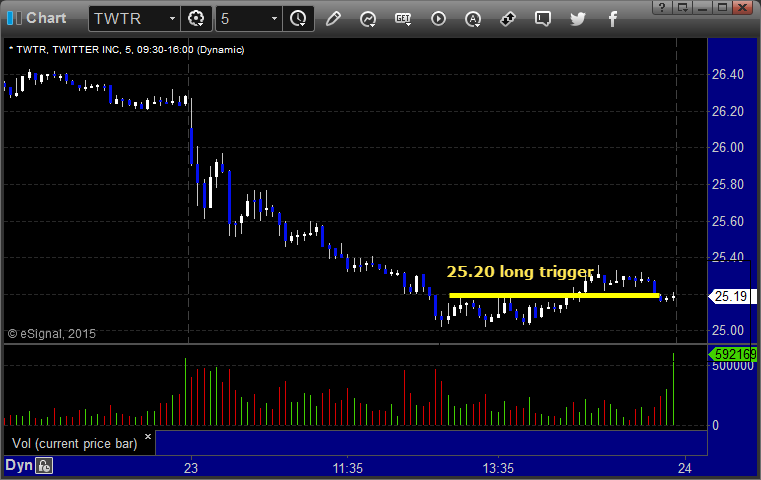
Task: Toggle the lock icon next to Dyn
Action: [44, 466]
